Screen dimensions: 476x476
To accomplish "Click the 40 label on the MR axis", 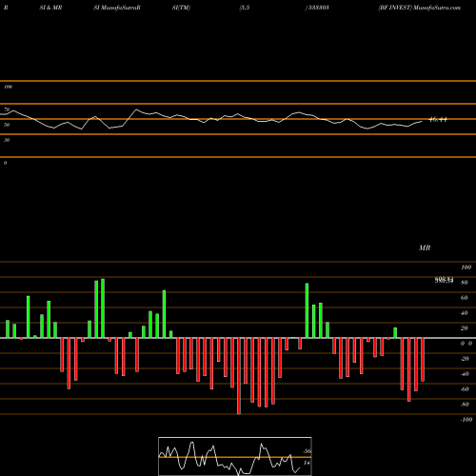I will point(465,313).
